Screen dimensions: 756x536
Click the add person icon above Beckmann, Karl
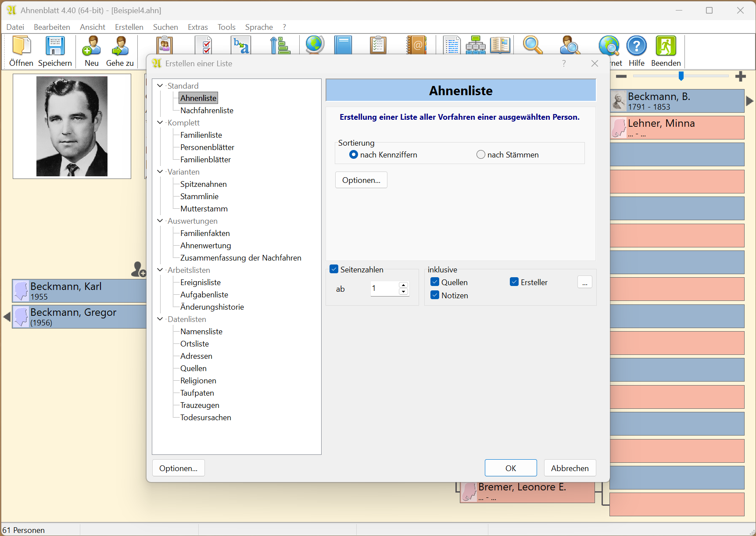(138, 269)
